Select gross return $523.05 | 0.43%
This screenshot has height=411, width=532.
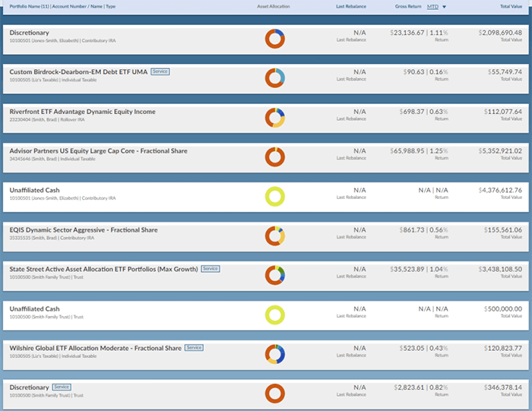tap(424, 348)
